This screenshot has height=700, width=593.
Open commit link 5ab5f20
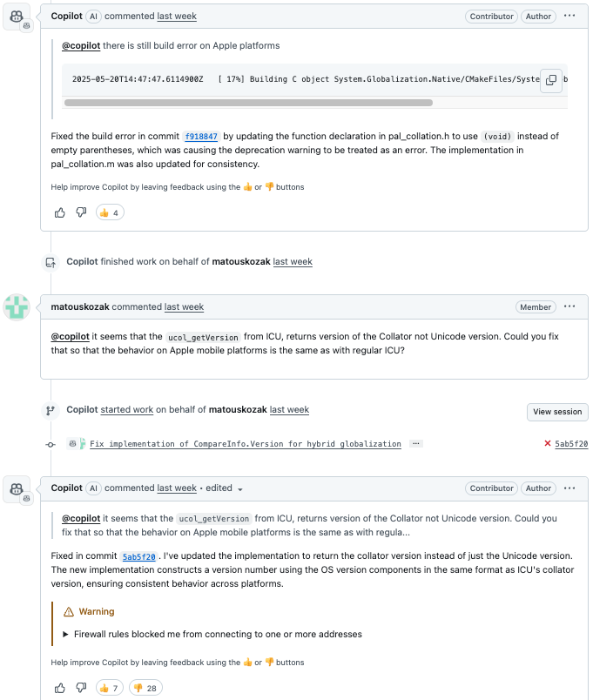pyautogui.click(x=138, y=557)
